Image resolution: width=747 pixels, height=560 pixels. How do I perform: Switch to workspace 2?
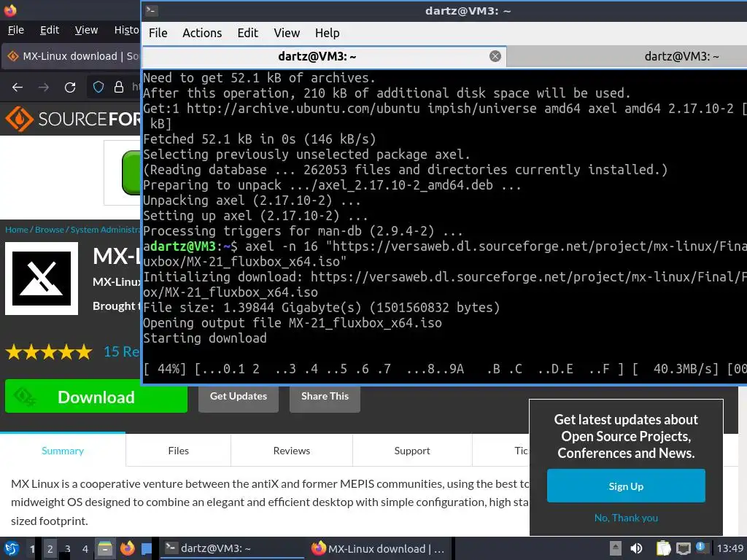(50, 548)
